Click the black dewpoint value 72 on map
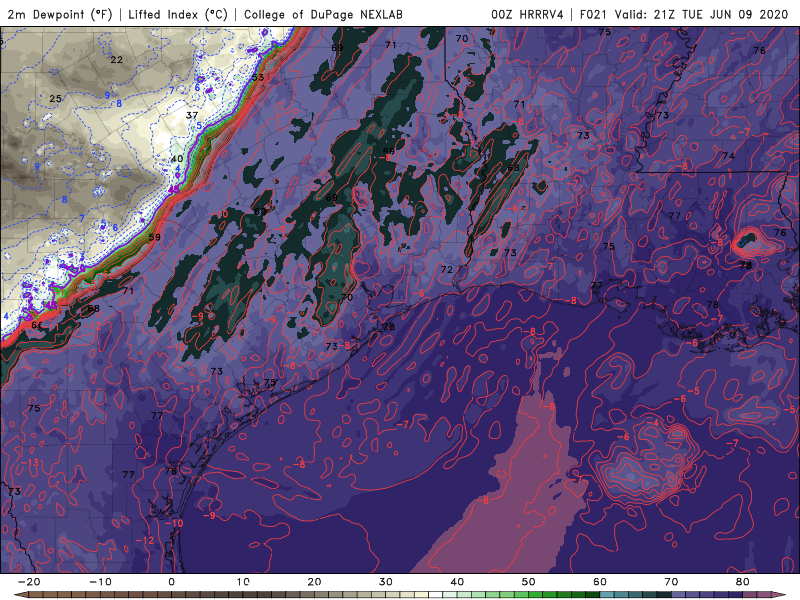Screen dimensions: 800x600 point(447,269)
